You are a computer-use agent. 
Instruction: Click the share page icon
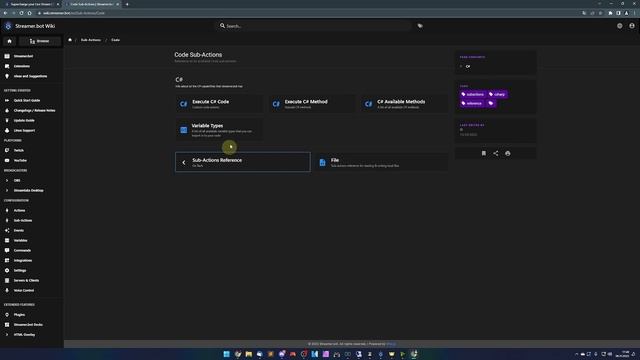click(496, 153)
